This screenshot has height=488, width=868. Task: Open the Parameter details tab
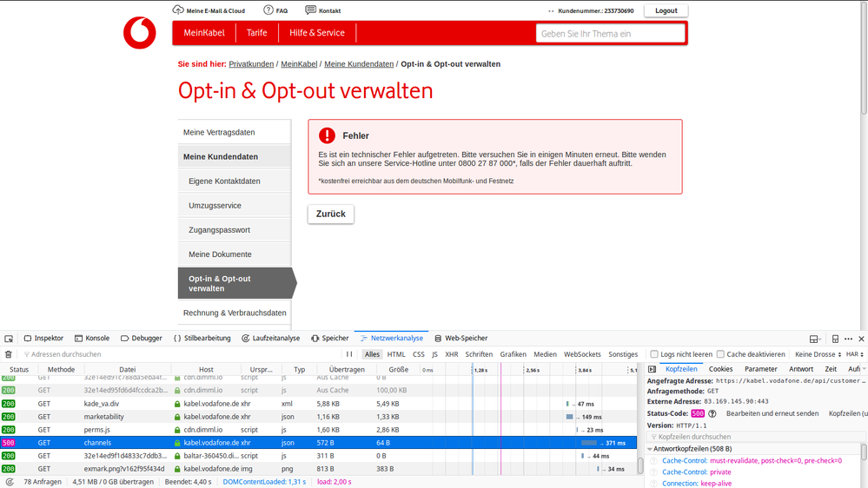coord(760,369)
